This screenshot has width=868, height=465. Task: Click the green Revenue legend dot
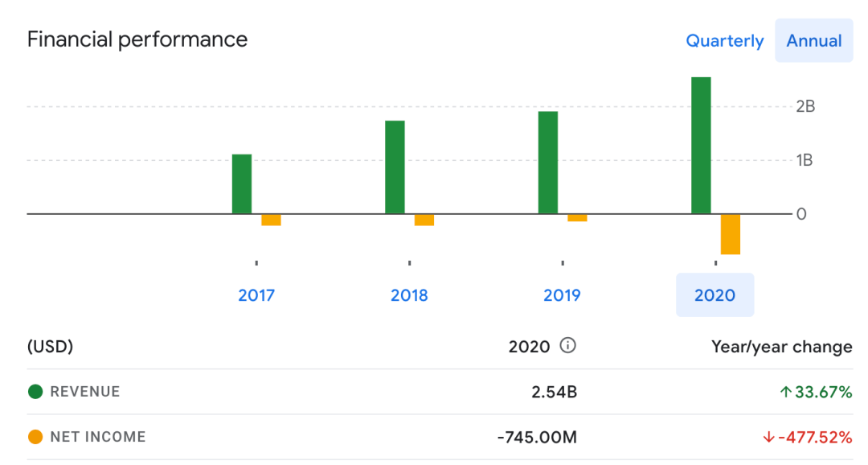pos(35,392)
